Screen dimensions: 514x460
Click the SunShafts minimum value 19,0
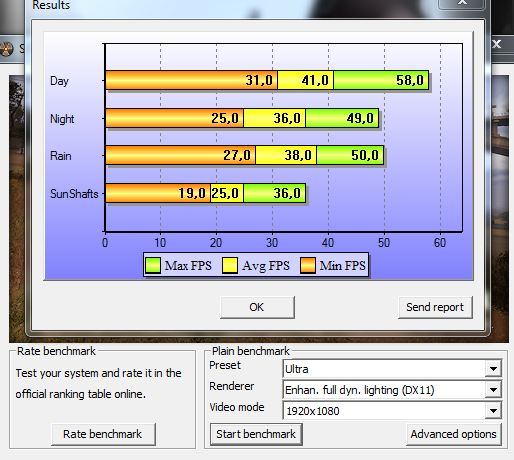[x=192, y=193]
